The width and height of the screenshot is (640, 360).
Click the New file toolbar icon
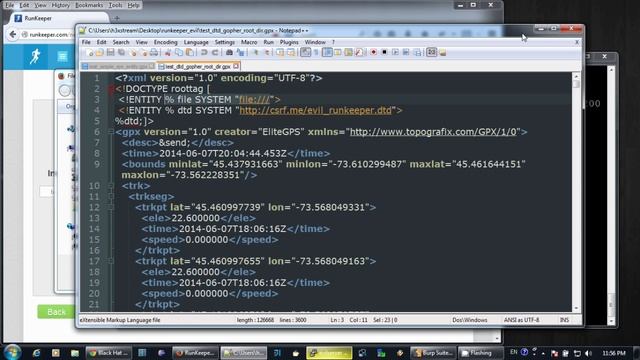[x=89, y=53]
